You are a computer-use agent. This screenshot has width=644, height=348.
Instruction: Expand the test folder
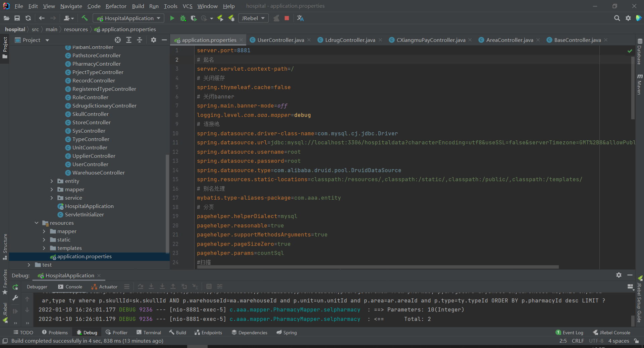(29, 265)
